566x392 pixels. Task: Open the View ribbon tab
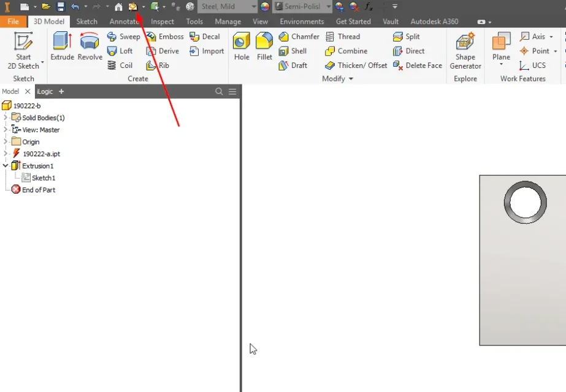[260, 21]
